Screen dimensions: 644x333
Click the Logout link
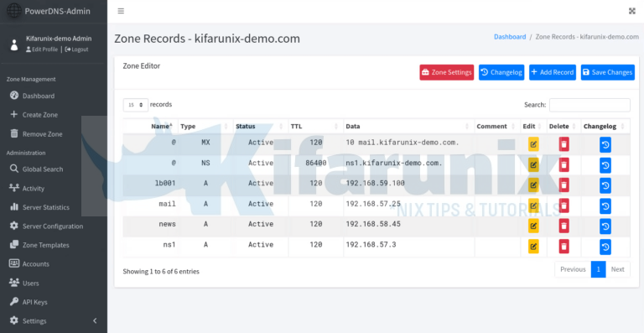tap(77, 49)
